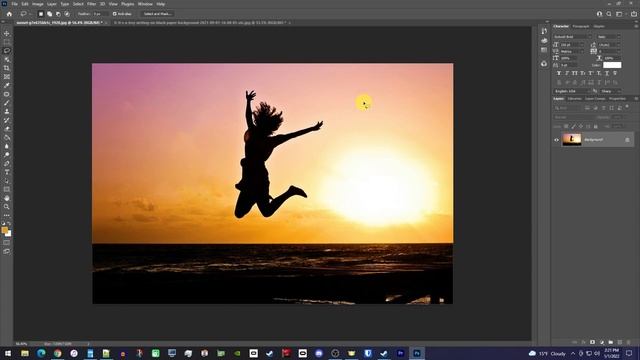Image resolution: width=640 pixels, height=360 pixels.
Task: Select the Move tool
Action: pos(7,33)
